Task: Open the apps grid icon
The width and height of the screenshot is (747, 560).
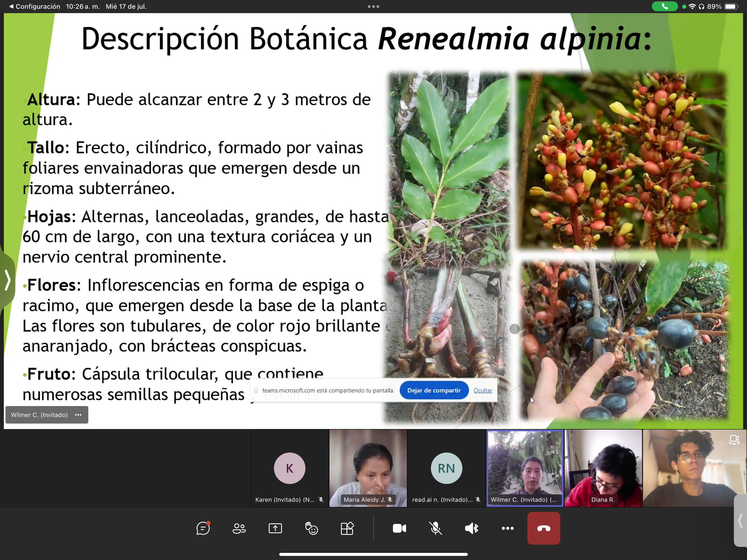Action: [347, 528]
